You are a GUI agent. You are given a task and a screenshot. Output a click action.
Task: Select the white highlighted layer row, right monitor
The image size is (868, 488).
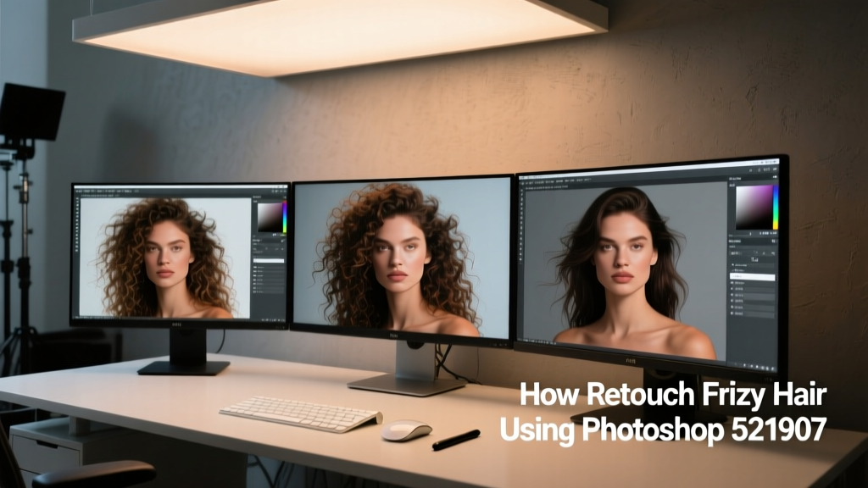[753, 275]
